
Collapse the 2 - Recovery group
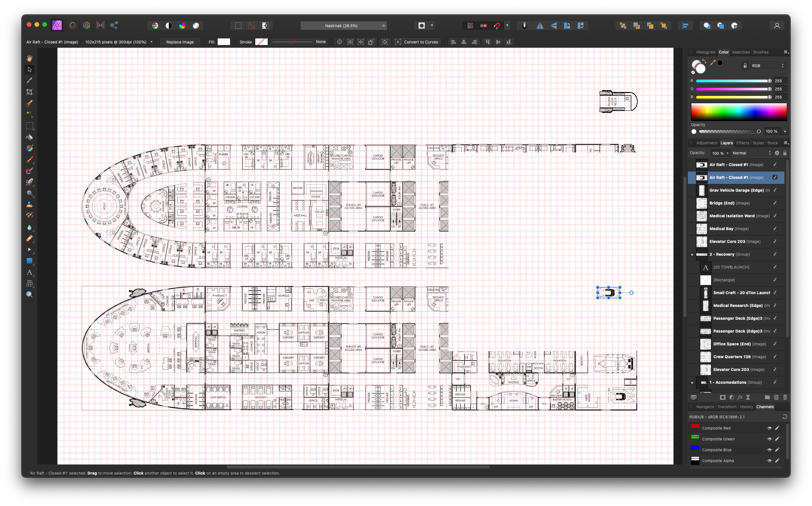692,255
